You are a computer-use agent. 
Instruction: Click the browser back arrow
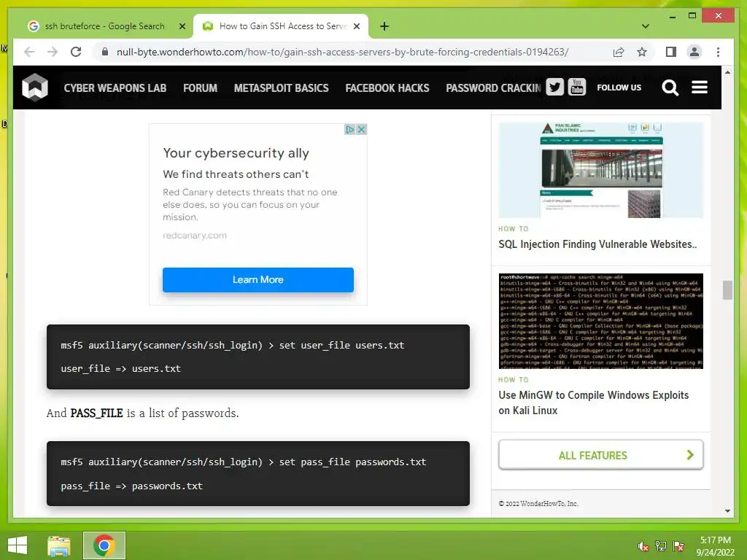(x=29, y=52)
